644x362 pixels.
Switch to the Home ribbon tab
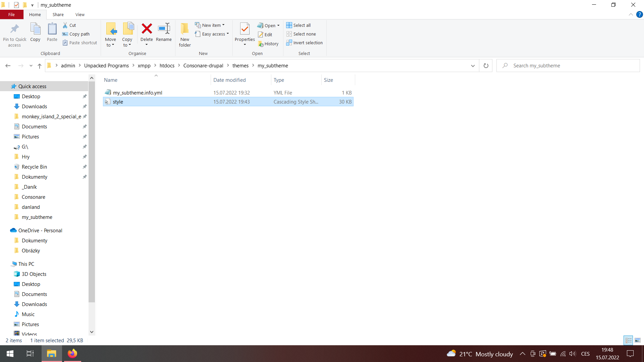click(35, 14)
